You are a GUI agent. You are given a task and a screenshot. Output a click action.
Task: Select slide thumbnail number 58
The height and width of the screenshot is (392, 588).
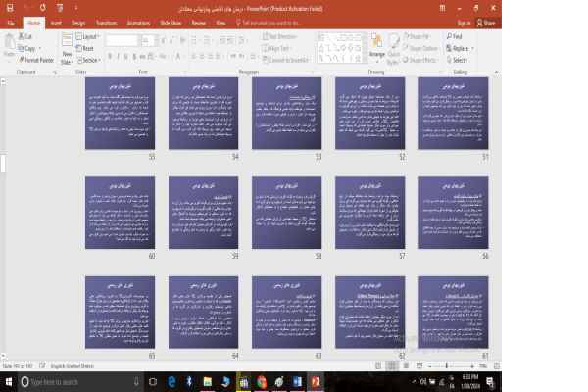click(x=291, y=211)
